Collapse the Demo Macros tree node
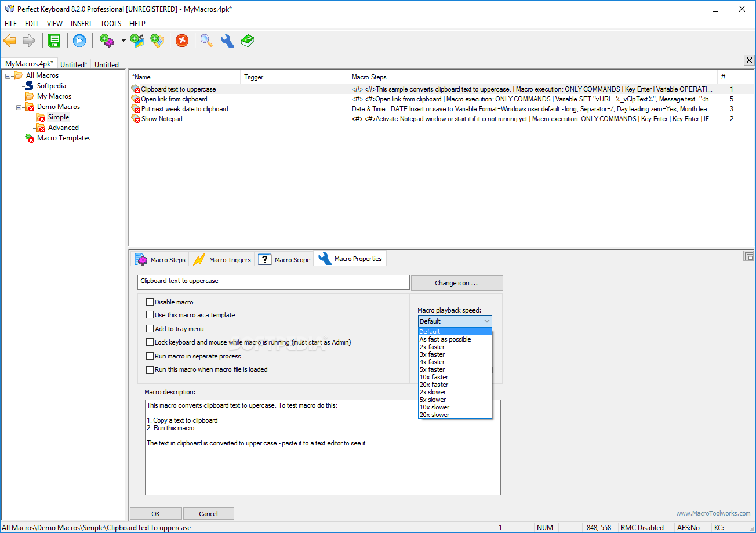 tap(19, 107)
